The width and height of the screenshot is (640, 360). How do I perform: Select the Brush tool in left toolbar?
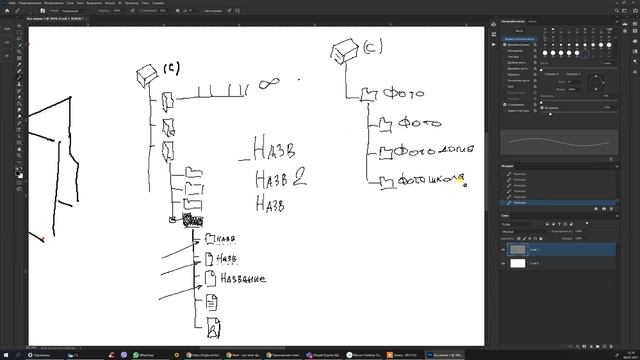point(19,78)
